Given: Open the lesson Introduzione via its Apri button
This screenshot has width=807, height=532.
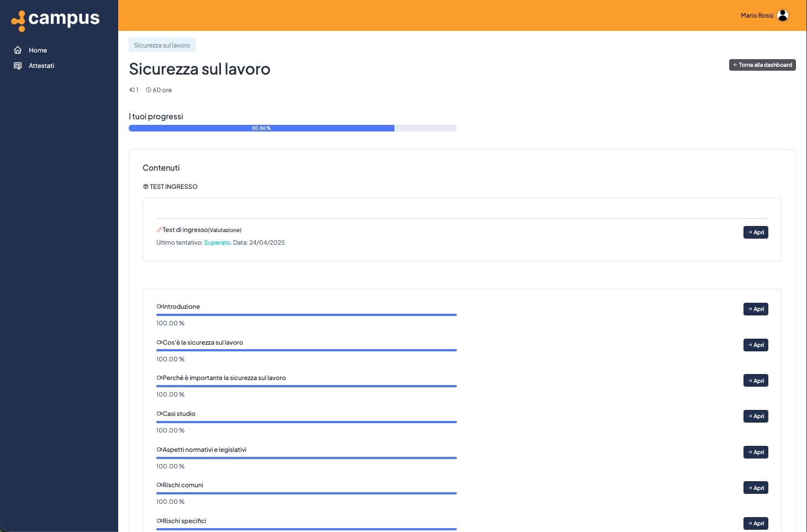Looking at the screenshot, I should [756, 309].
